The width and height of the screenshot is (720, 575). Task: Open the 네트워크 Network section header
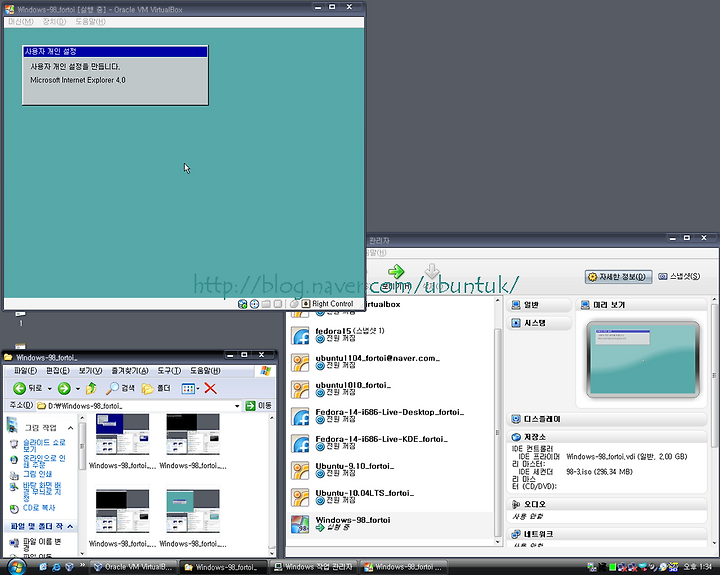point(607,534)
